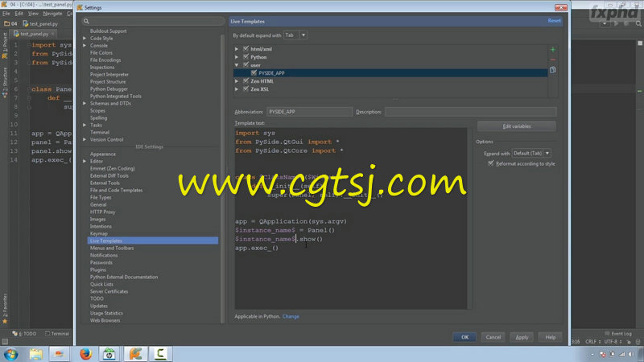644x362 pixels.
Task: Focus the Settings search field
Action: (x=154, y=22)
